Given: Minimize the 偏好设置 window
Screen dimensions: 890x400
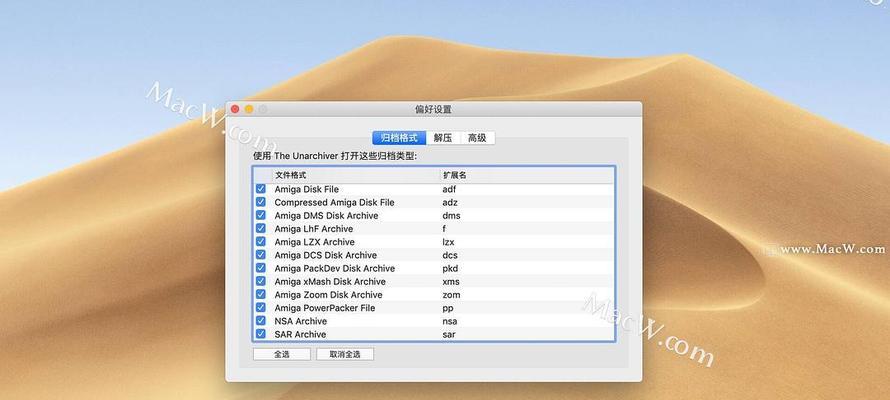Looking at the screenshot, I should pyautogui.click(x=249, y=109).
